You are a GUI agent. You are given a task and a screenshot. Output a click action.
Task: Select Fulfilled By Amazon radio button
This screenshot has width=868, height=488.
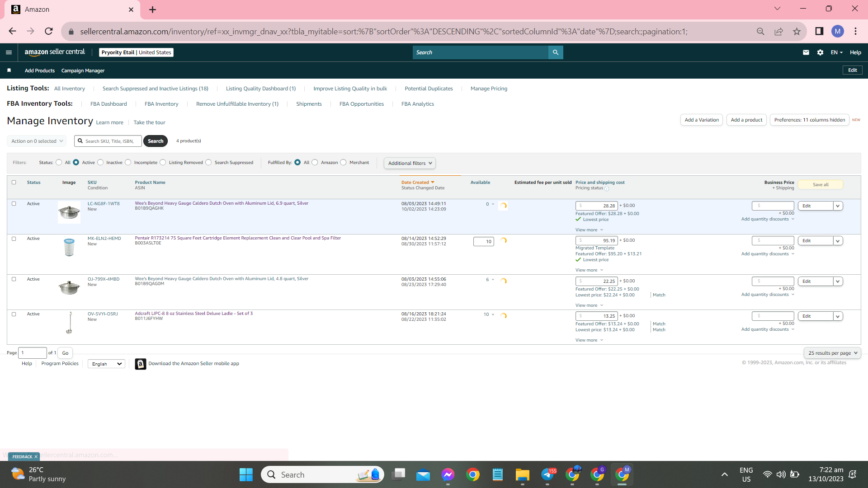click(x=315, y=163)
